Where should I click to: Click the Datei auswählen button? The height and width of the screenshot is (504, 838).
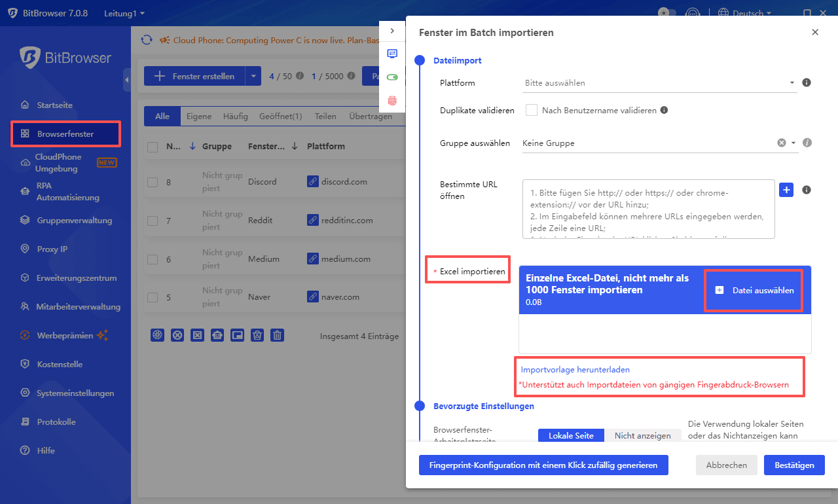754,290
